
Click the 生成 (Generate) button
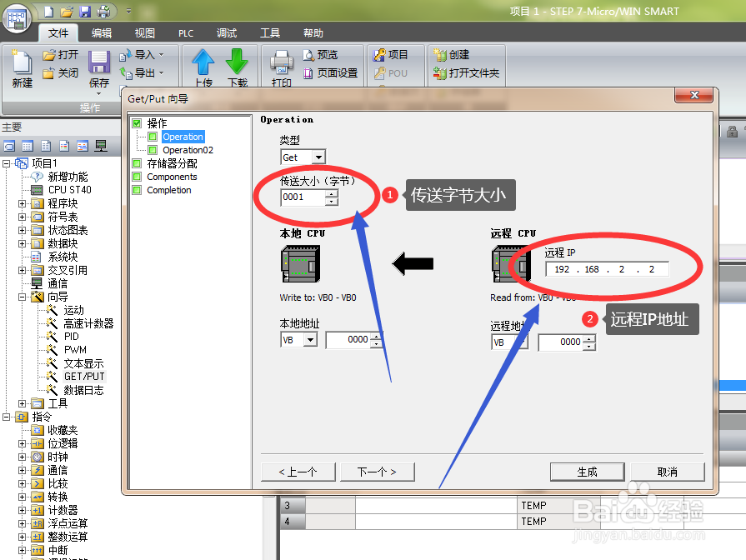(x=587, y=472)
